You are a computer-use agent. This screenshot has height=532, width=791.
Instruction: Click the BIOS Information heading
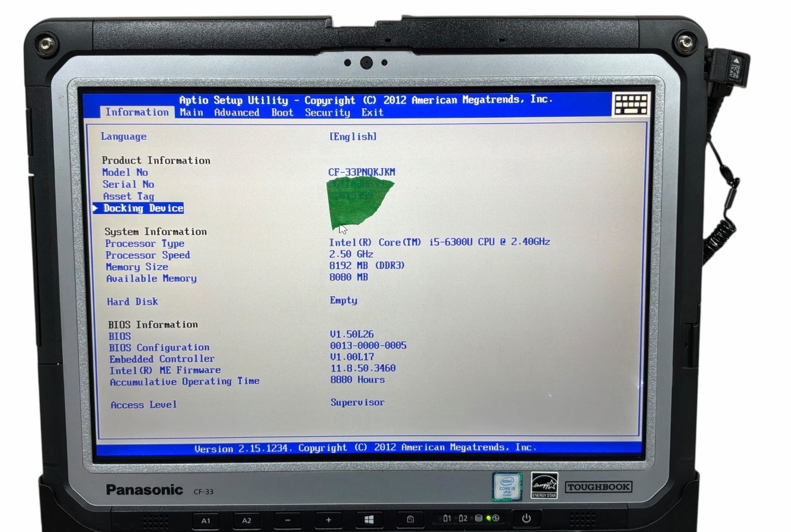pyautogui.click(x=153, y=324)
